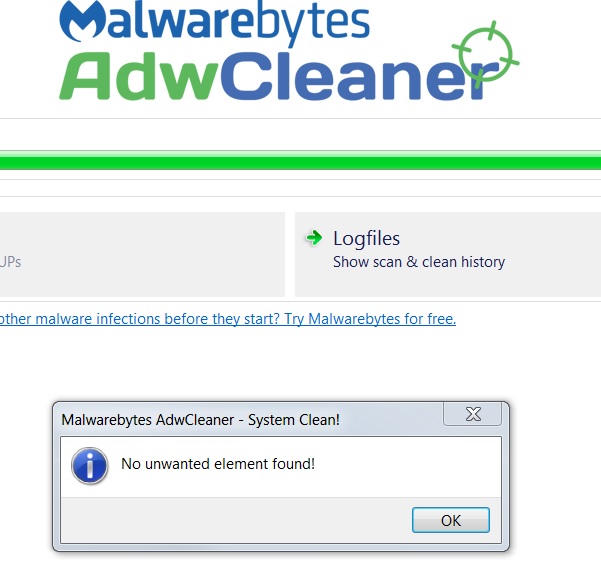Viewport: 601px width, 568px height.
Task: Open the Logfiles heading
Action: [x=366, y=238]
